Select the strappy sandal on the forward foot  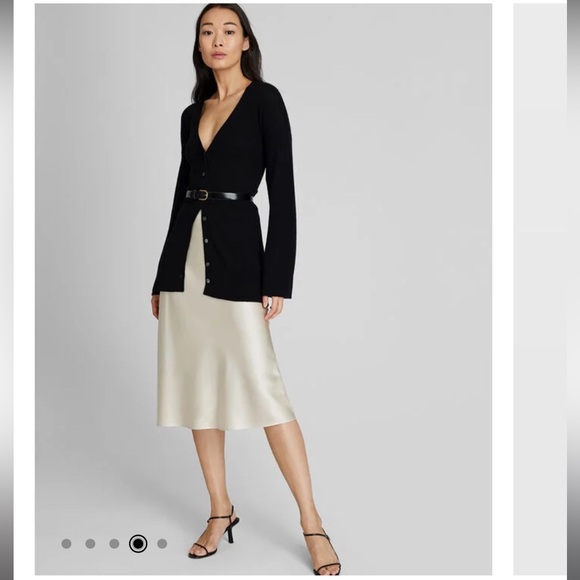coord(322,553)
